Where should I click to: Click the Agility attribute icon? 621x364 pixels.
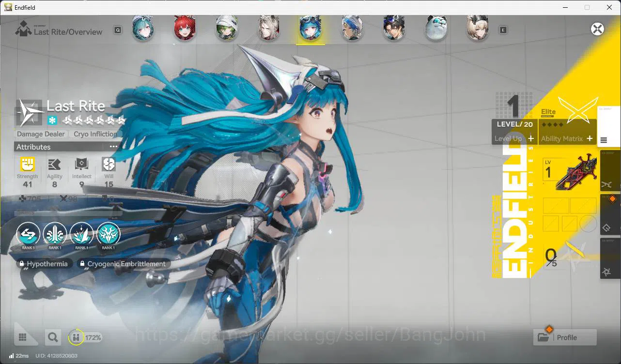54,165
